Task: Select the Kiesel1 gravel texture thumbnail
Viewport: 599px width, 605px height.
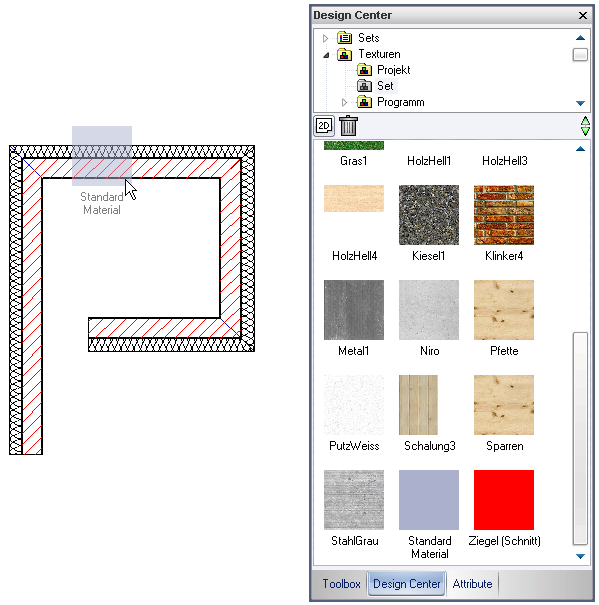Action: pos(429,215)
